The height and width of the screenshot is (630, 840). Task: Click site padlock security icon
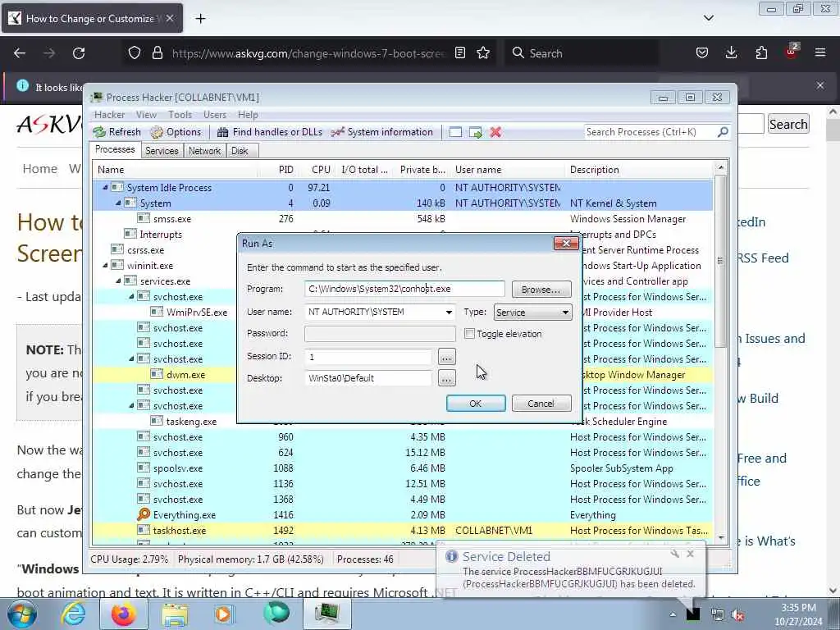point(157,52)
